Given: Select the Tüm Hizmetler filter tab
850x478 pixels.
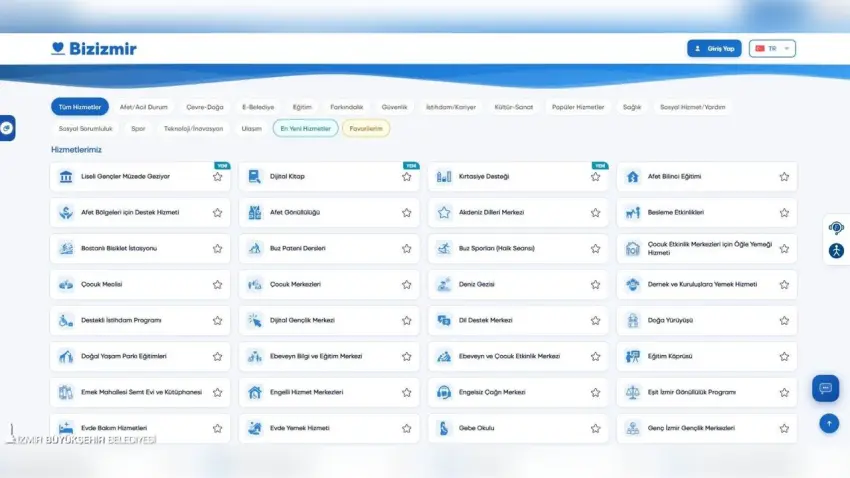Looking at the screenshot, I should pos(80,107).
